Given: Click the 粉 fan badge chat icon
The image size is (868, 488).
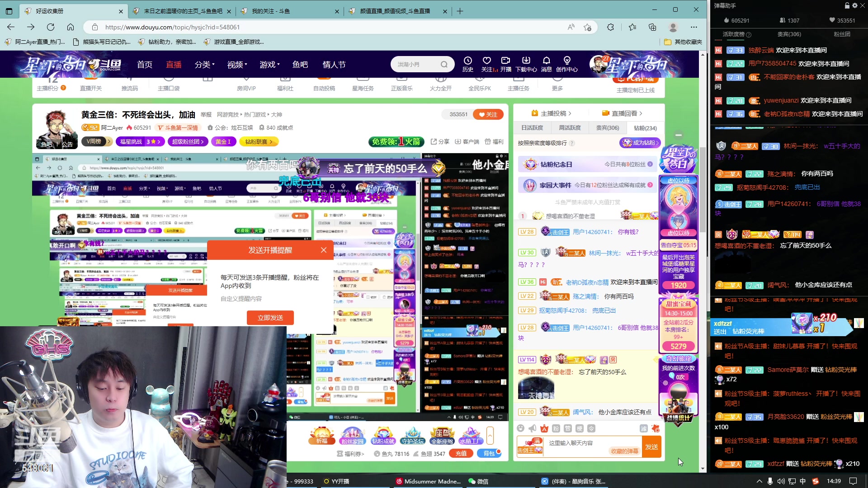Looking at the screenshot, I should click(x=556, y=428).
